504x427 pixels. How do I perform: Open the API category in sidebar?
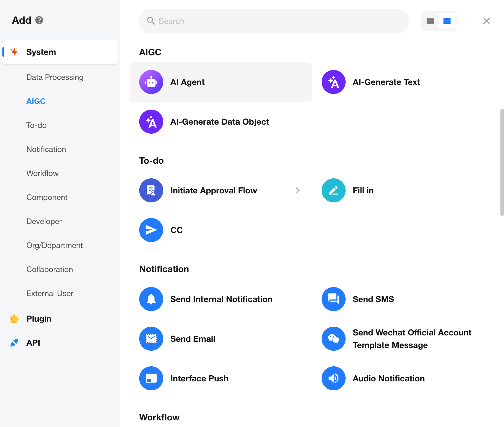click(33, 343)
